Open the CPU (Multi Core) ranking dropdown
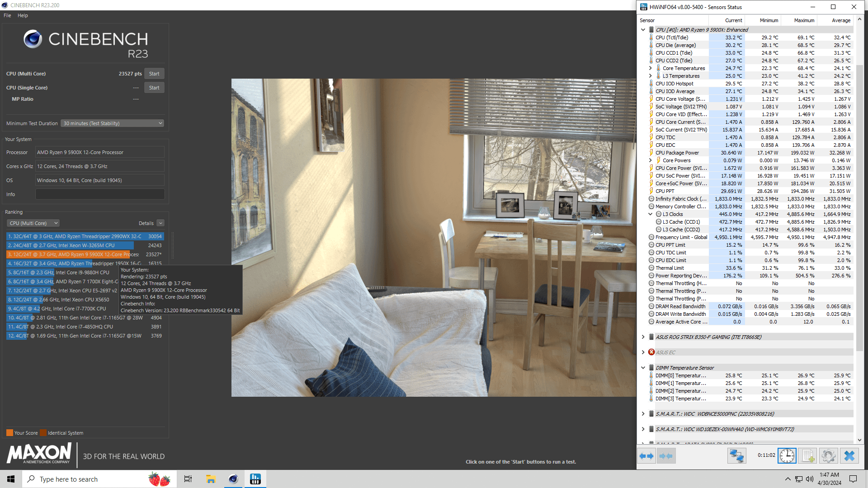868x488 pixels. [33, 223]
